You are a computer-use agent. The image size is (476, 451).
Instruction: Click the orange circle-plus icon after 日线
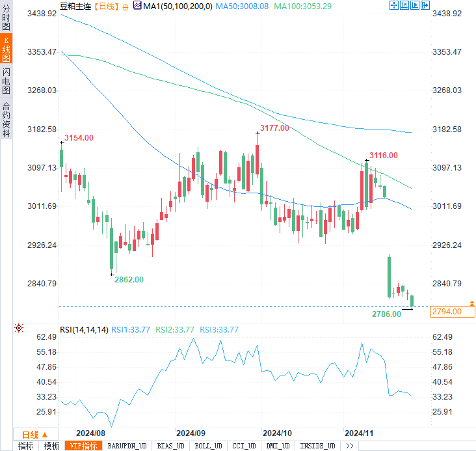[126, 7]
